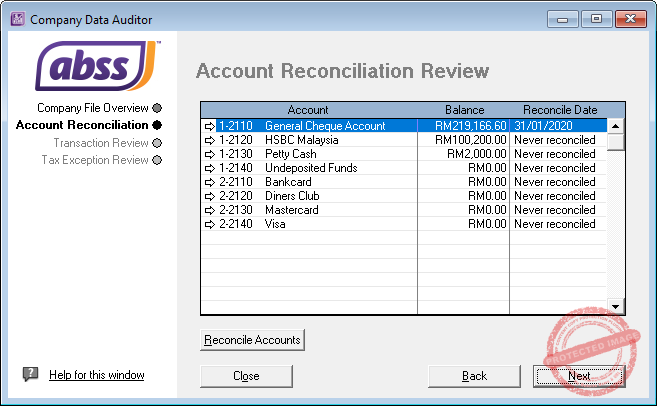Select the Tax Exception Review step bullet

pyautogui.click(x=157, y=160)
